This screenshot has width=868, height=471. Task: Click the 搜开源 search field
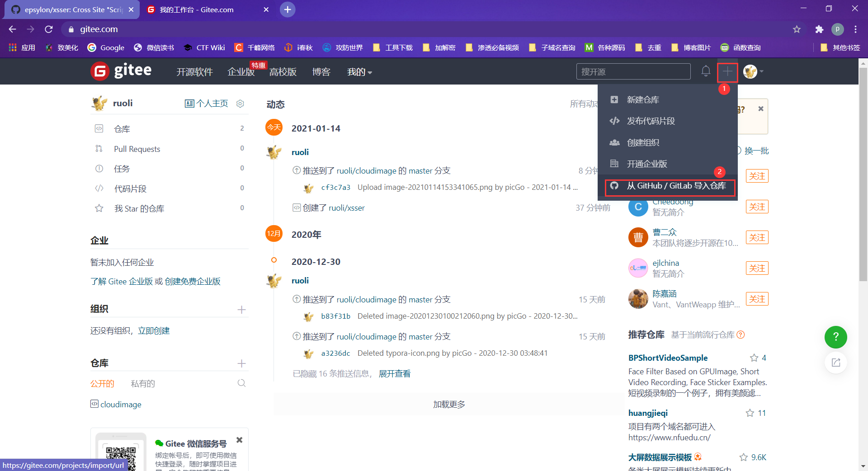[633, 71]
